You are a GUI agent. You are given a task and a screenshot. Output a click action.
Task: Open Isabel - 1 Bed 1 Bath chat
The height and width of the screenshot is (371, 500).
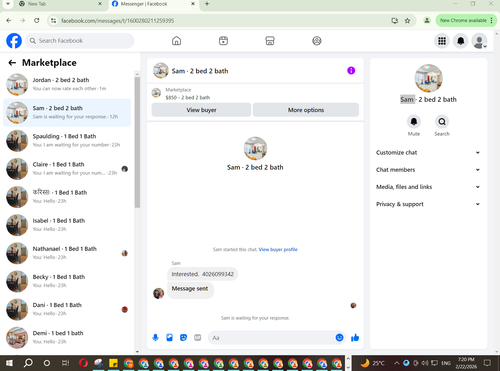point(67,225)
